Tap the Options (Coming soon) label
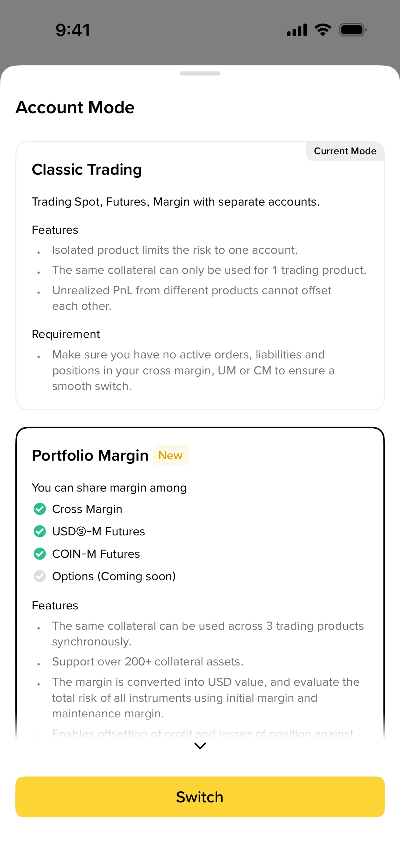This screenshot has width=400, height=868. coord(114,576)
